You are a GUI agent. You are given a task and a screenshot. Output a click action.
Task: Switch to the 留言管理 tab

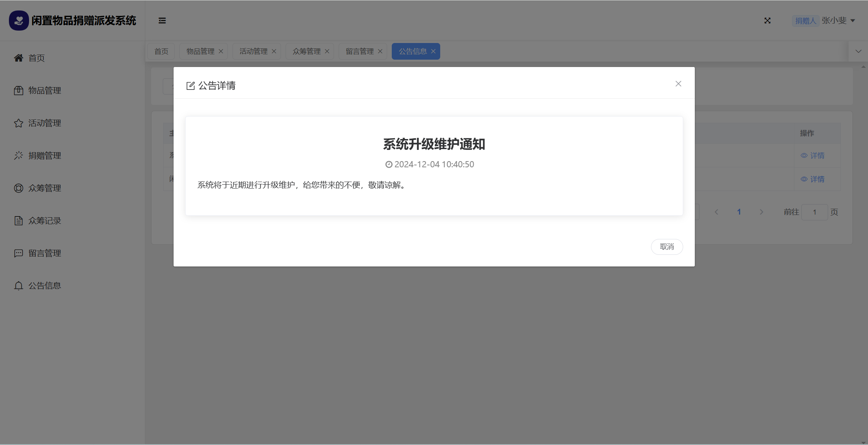coord(360,52)
